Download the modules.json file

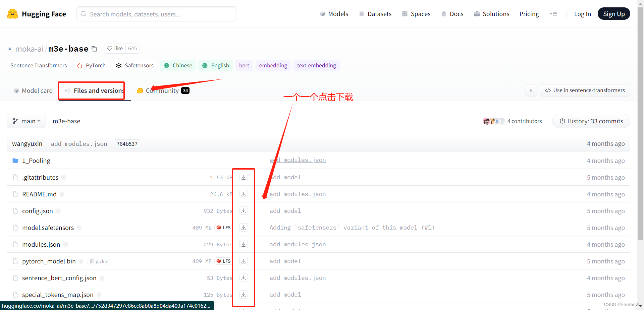pyautogui.click(x=244, y=244)
